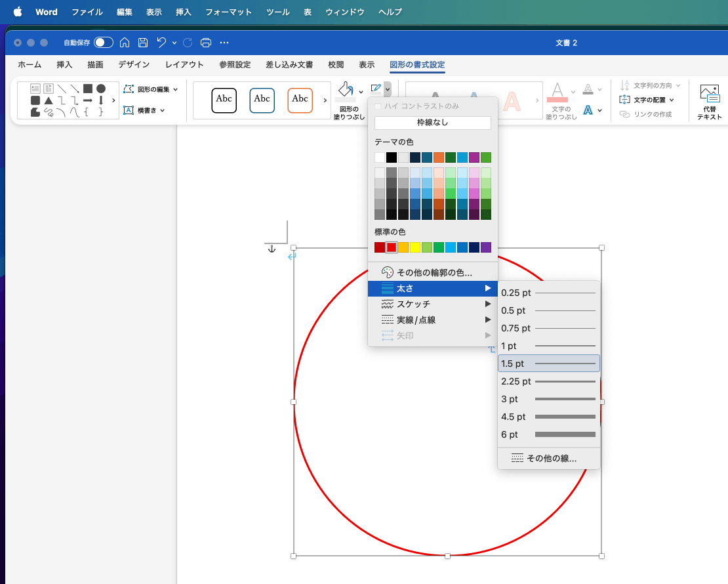Click the Shape Outline dropdown arrow

tap(387, 89)
